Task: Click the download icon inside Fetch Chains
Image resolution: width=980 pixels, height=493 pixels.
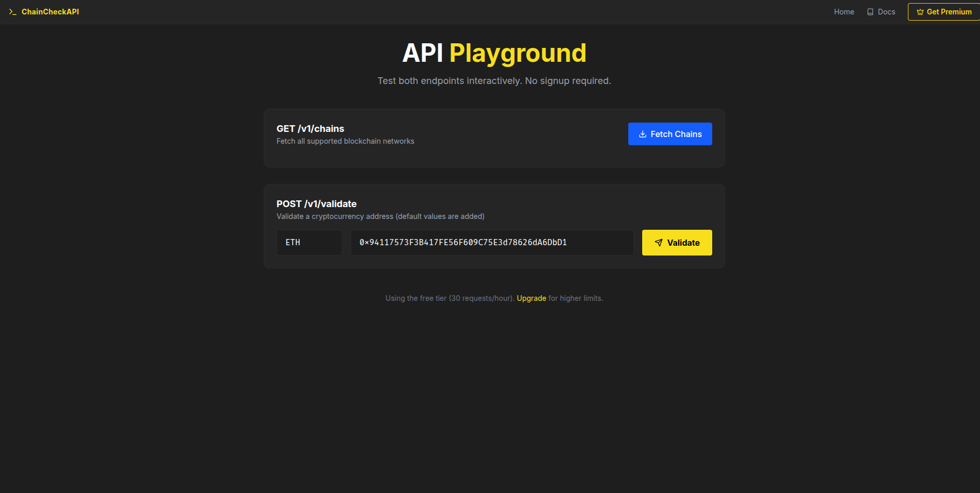Action: pos(642,134)
